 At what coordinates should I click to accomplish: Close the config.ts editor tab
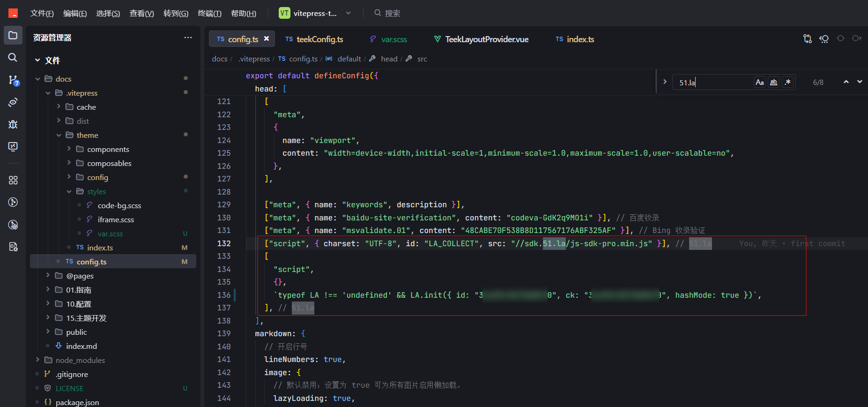pyautogui.click(x=267, y=39)
